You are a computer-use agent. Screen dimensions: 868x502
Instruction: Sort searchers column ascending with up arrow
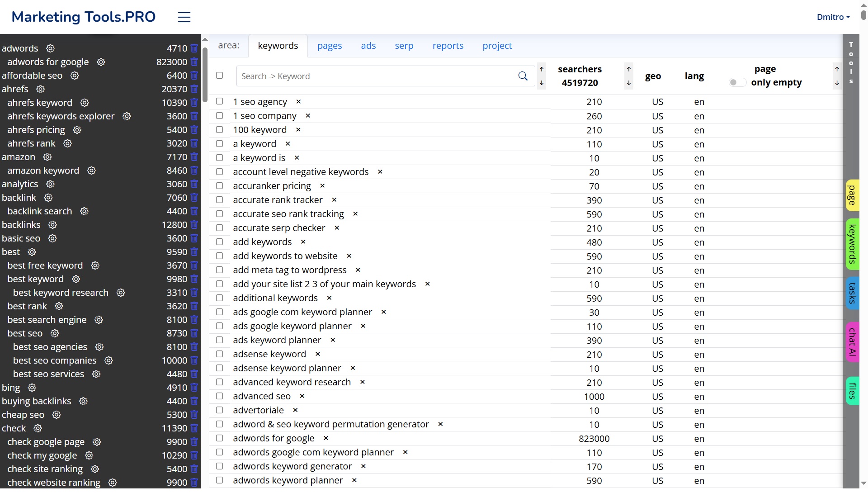click(x=629, y=69)
